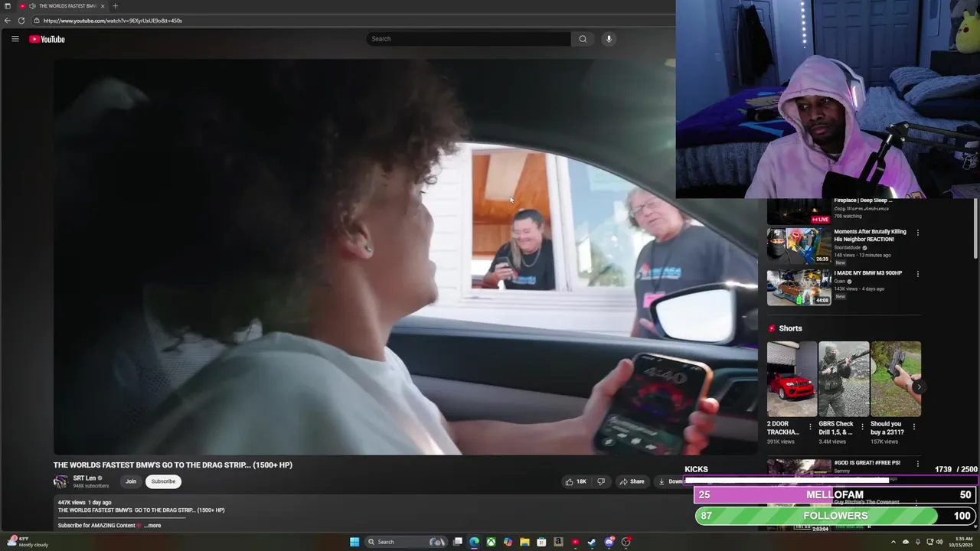The height and width of the screenshot is (551, 980).
Task: Open Discord from taskbar
Action: coord(609,542)
